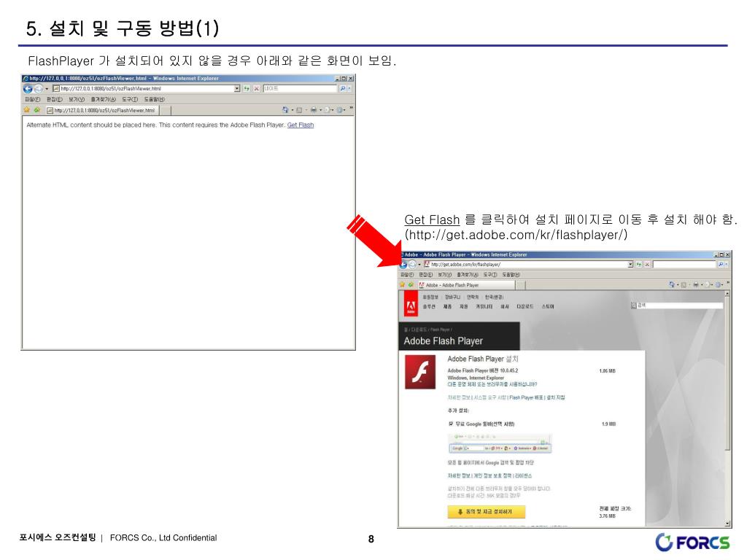The height and width of the screenshot is (560, 747).
Task: Click the Flash Player 'f' logo image
Action: [419, 372]
